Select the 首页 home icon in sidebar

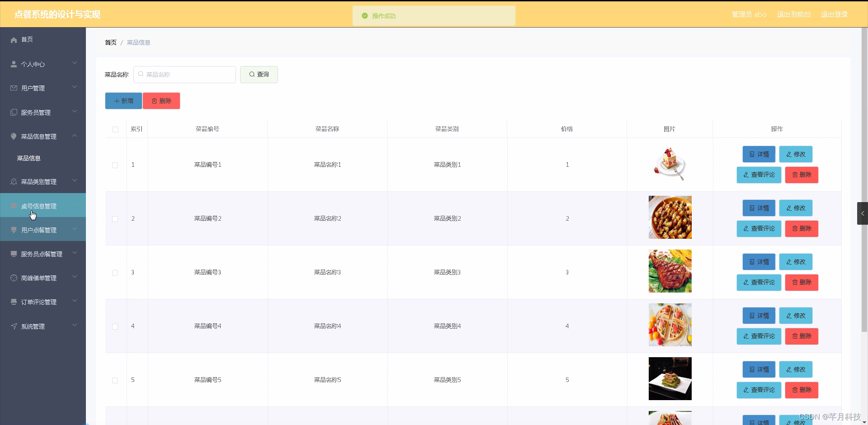14,39
